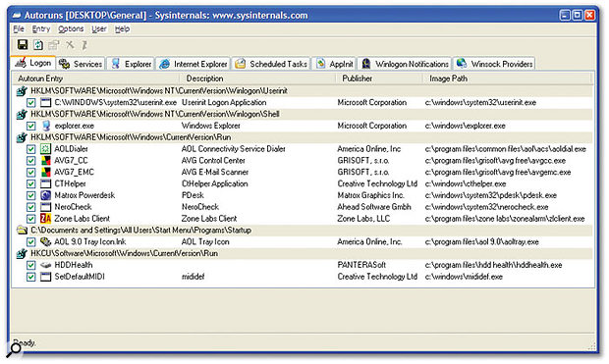Viewport: 609px width, 364px height.
Task: Open the Help menu
Action: (x=122, y=28)
